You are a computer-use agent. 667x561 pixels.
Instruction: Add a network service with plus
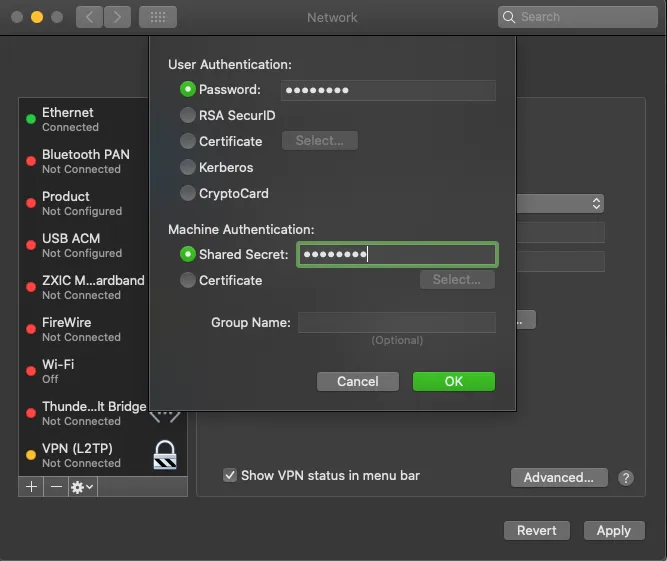tap(31, 487)
